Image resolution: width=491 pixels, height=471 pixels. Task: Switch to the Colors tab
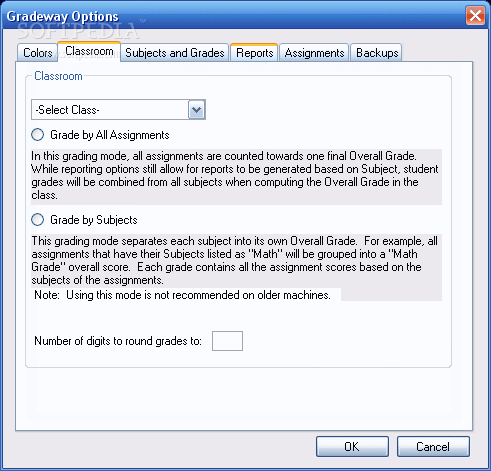(37, 53)
